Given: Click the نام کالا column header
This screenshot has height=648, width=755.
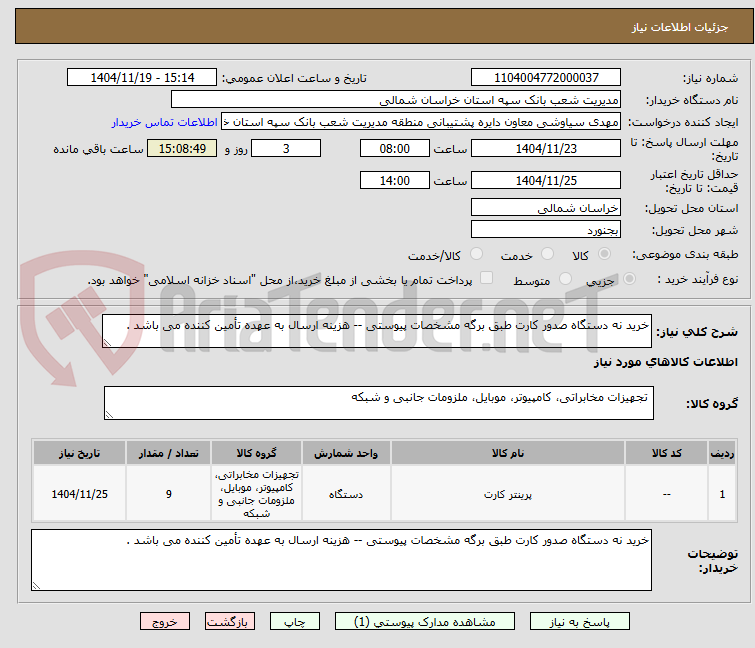Looking at the screenshot, I should (x=508, y=453).
